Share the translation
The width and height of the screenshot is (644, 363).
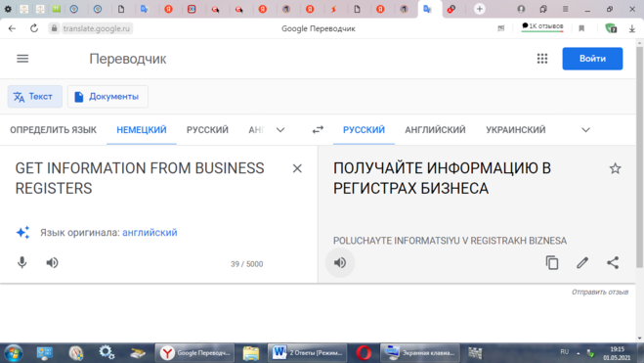tap(613, 262)
